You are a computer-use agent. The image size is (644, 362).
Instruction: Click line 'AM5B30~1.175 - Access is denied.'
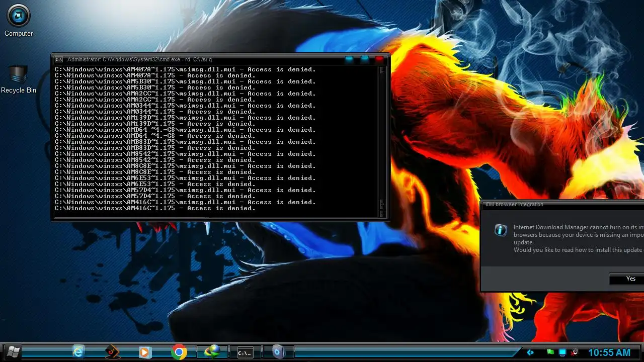coord(155,87)
